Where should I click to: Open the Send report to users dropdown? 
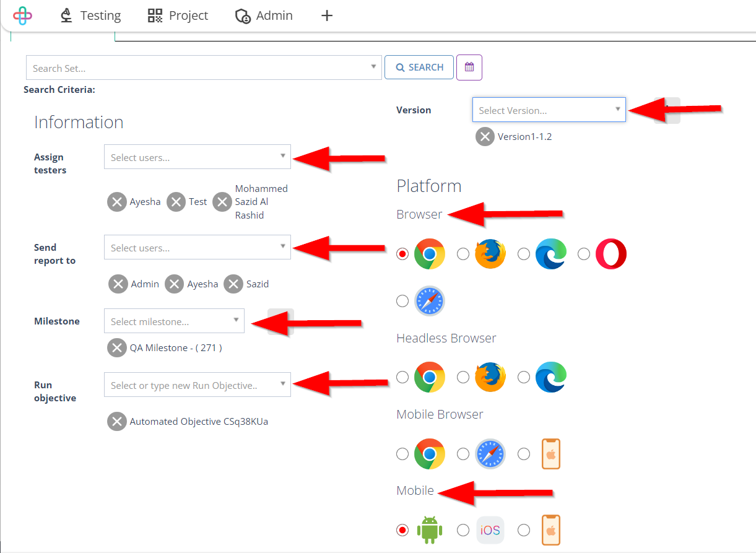[198, 247]
